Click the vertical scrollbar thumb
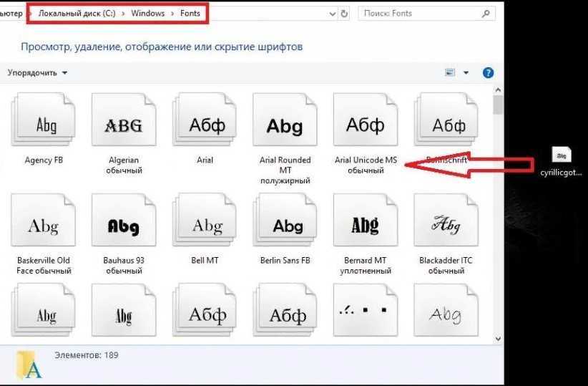Image resolution: width=588 pixels, height=386 pixels. pyautogui.click(x=498, y=106)
